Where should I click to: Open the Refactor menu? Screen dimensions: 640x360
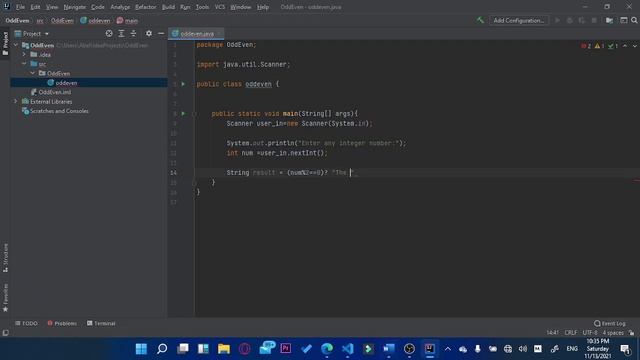tap(146, 7)
